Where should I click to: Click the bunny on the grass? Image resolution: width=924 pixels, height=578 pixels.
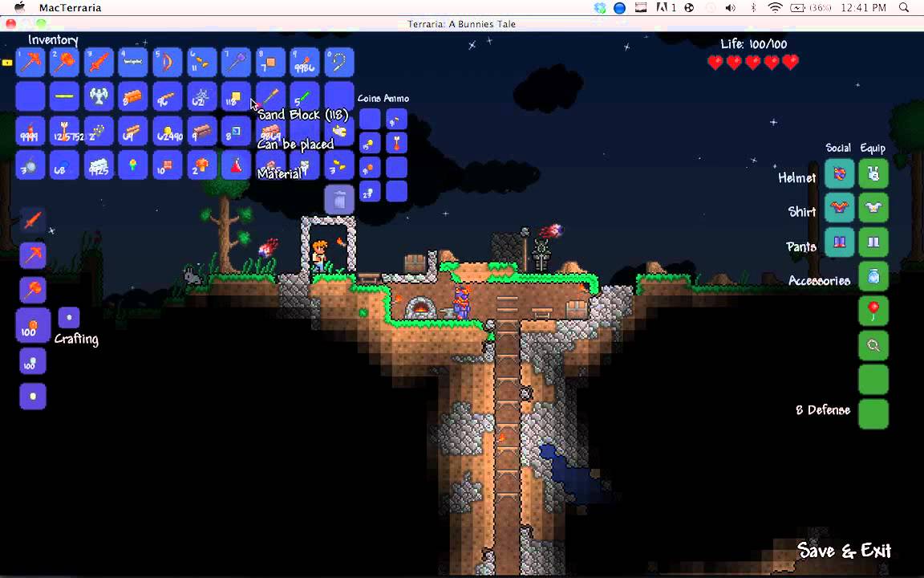point(192,276)
